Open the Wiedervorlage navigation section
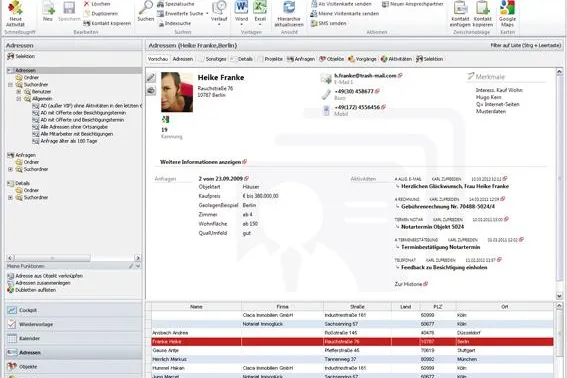 click(x=73, y=324)
